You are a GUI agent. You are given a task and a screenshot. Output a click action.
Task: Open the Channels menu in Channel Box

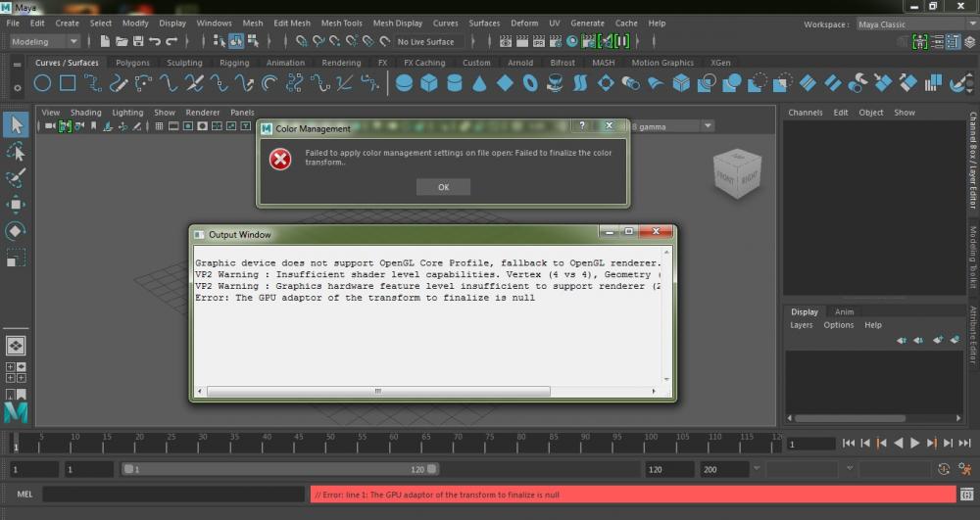click(x=805, y=113)
